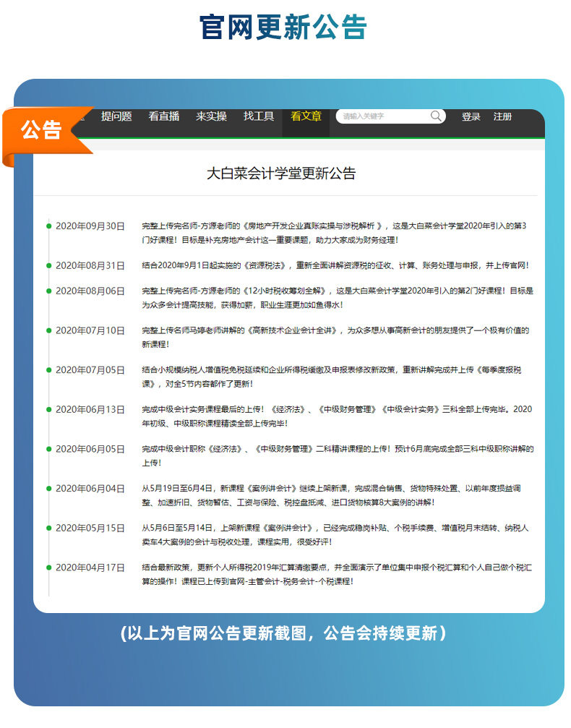
Task: Switch to the 来实操 tab
Action: 211,116
